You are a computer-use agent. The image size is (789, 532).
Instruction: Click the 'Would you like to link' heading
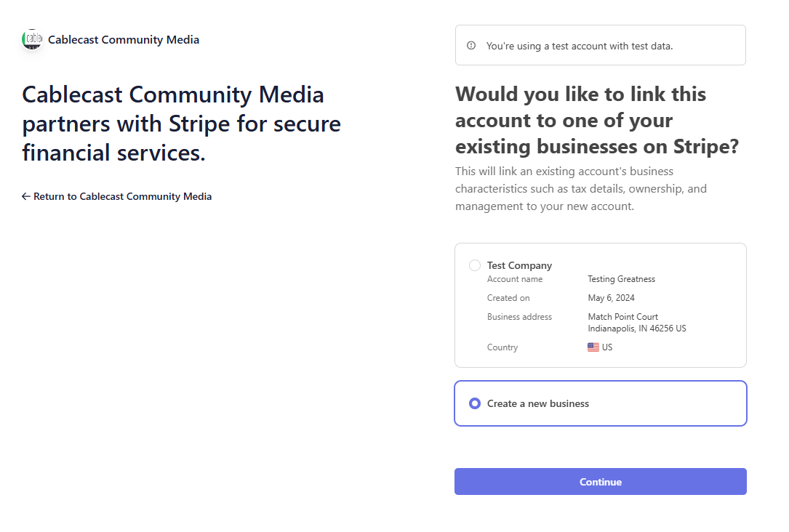[597, 120]
